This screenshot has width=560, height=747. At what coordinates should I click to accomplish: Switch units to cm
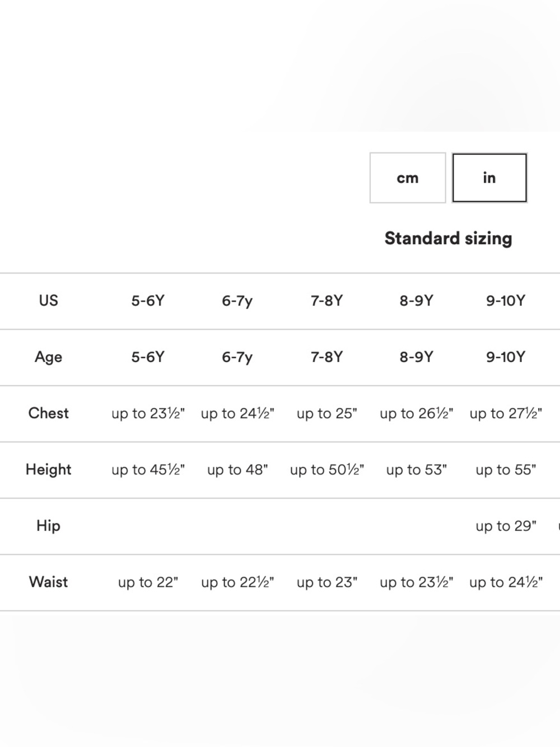pos(408,178)
